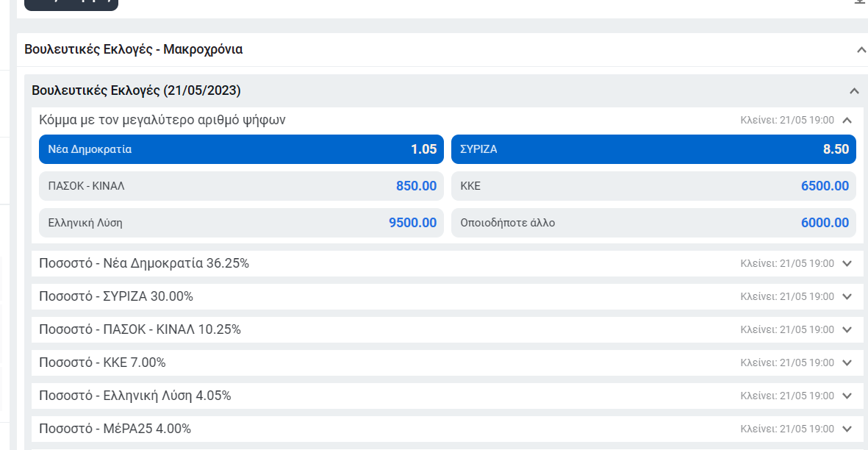Screen dimensions: 868x450
Task: Expand Ποσοστό - ΣΥΡΙΖΑ 30.00% market
Action: coord(847,296)
